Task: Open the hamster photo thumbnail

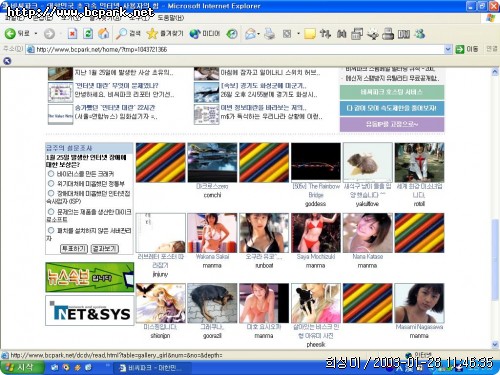Action: click(x=368, y=162)
